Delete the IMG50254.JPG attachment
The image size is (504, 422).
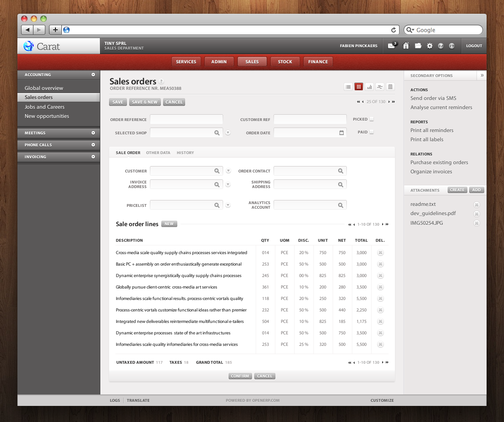[477, 223]
